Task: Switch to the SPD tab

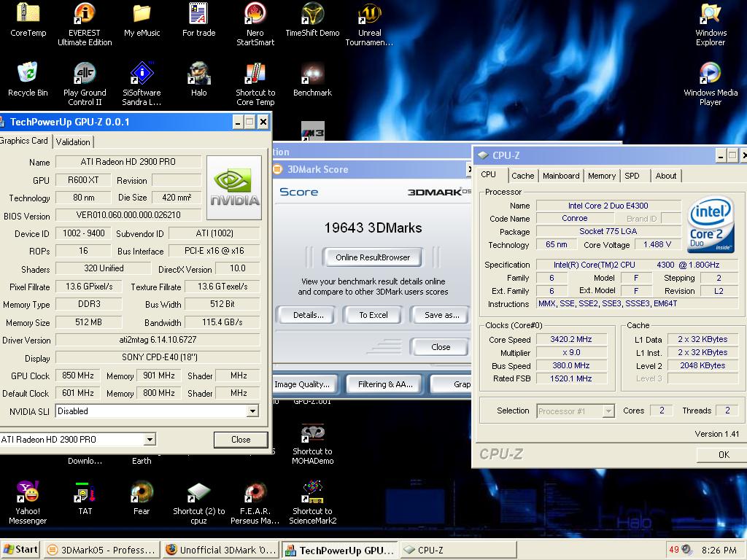Action: 632,176
